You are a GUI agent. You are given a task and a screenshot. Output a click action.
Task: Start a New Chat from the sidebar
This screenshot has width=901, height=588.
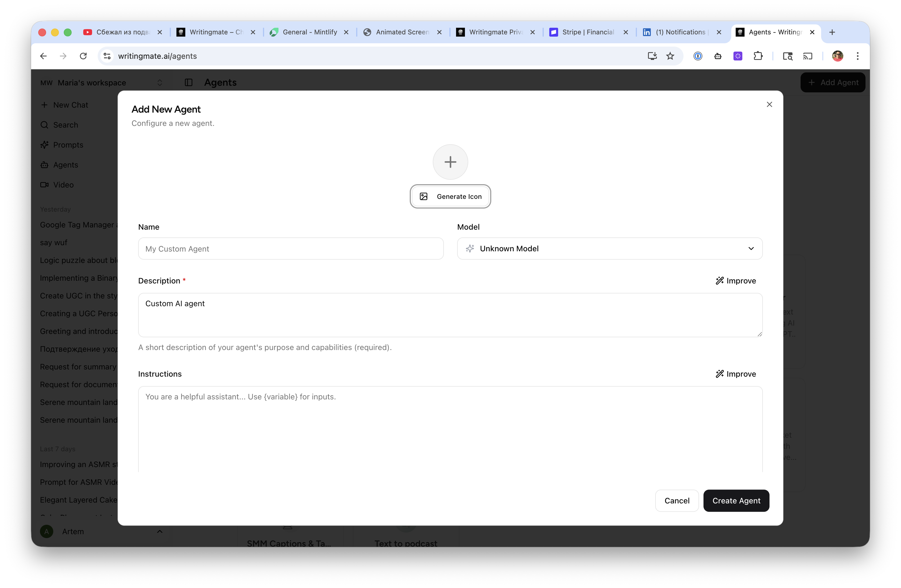[x=70, y=105]
